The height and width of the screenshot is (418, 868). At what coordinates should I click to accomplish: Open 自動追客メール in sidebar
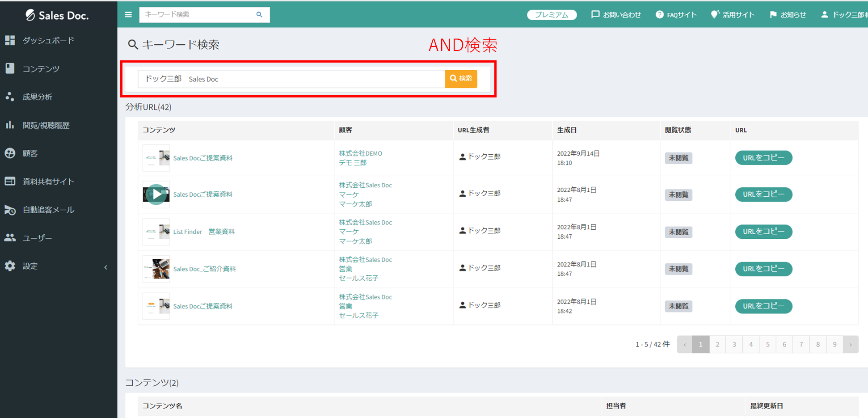pos(48,210)
